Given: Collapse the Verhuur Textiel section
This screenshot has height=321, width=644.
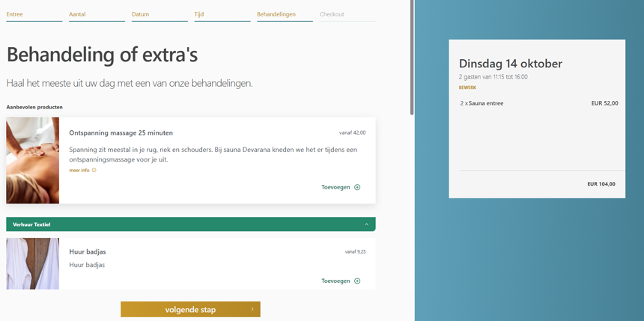Looking at the screenshot, I should 366,224.
